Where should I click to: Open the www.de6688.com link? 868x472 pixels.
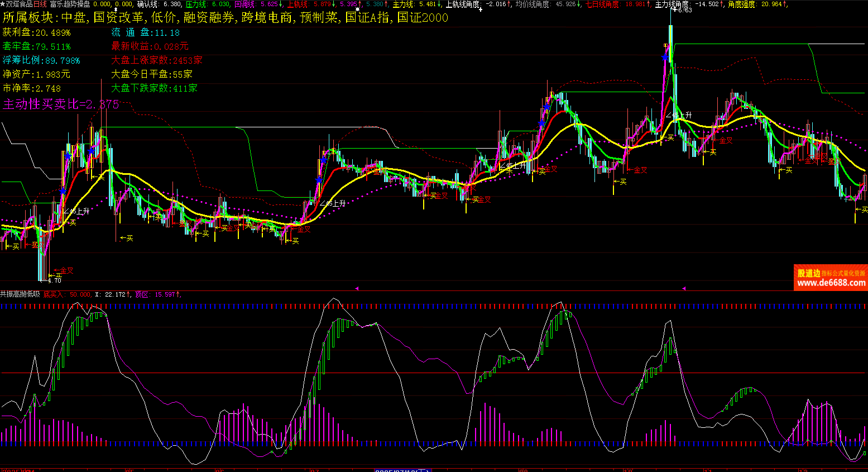[831, 283]
